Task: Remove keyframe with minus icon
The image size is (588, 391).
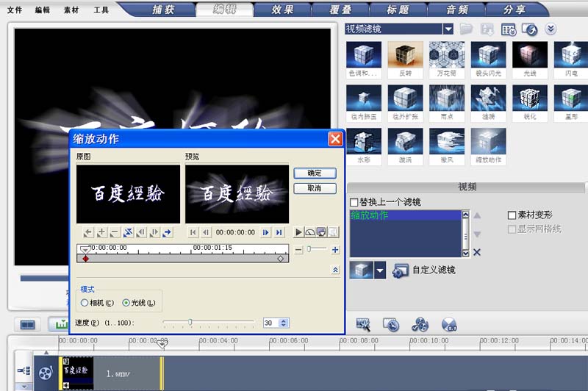Action: pos(115,232)
